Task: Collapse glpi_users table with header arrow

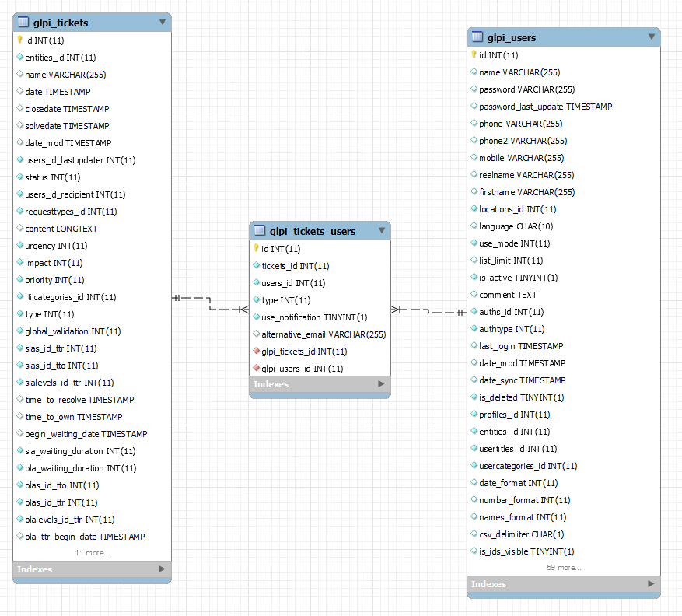Action: [x=651, y=37]
